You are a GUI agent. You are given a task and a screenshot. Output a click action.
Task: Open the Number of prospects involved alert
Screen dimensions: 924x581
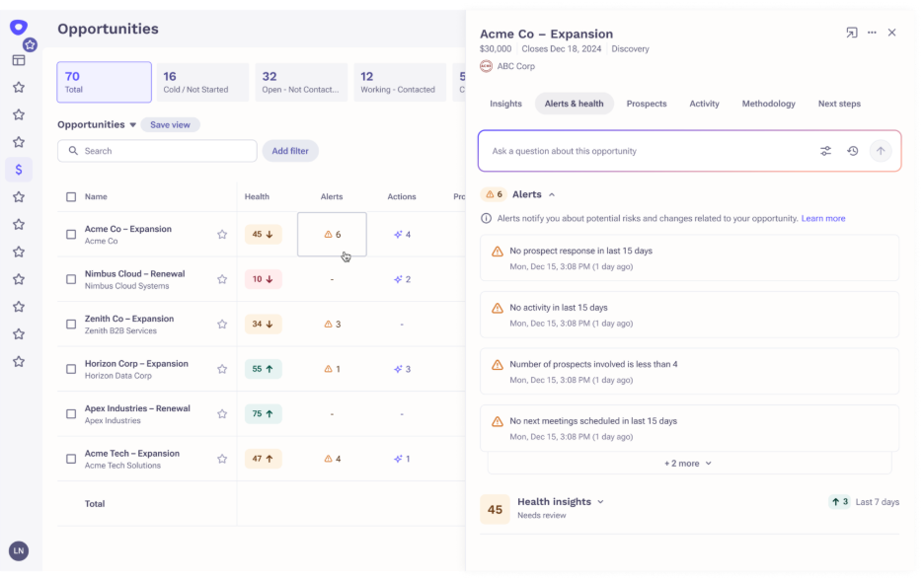pyautogui.click(x=689, y=372)
